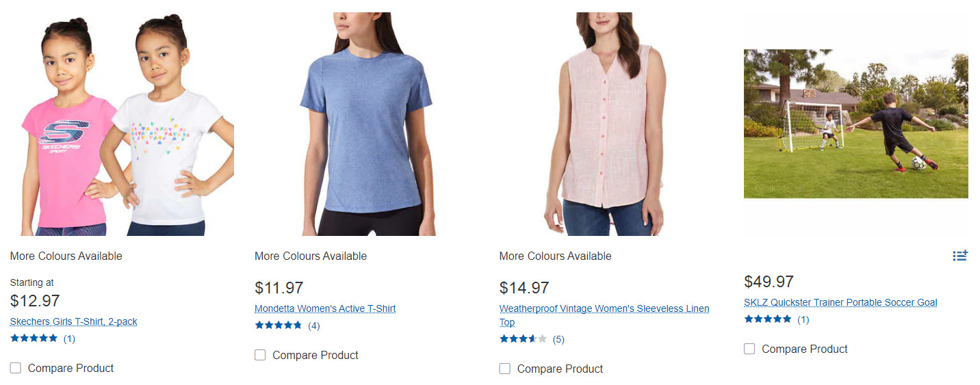This screenshot has width=980, height=385.
Task: Check Compare Product for Skechers Girls T-Shirt
Action: [x=16, y=368]
